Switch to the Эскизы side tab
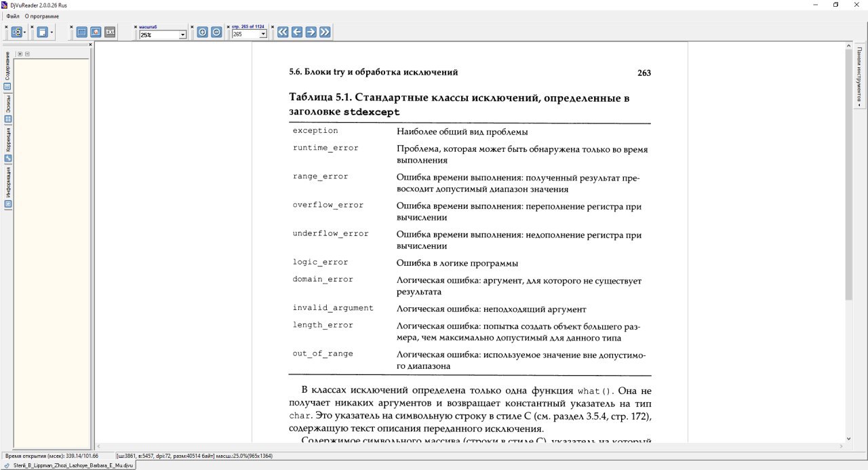The height and width of the screenshot is (470, 868). [x=8, y=108]
